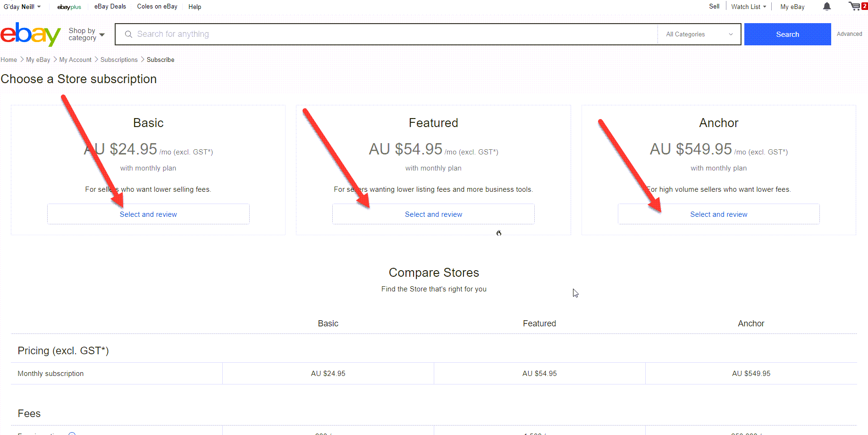Click the eBay Plus logo

coord(69,7)
